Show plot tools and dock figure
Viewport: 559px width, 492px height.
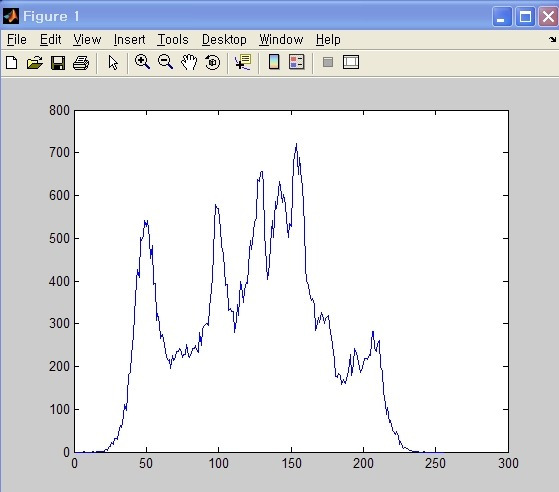(x=351, y=62)
